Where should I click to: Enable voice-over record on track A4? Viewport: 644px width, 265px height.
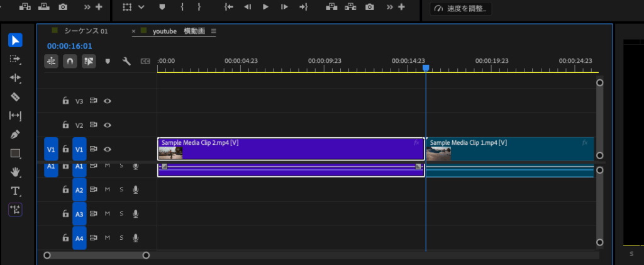[x=135, y=238]
